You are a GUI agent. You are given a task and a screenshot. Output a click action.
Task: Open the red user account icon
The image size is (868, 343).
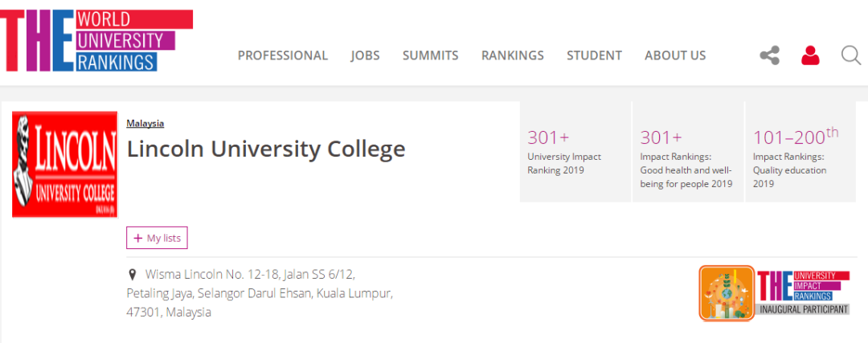tap(810, 55)
